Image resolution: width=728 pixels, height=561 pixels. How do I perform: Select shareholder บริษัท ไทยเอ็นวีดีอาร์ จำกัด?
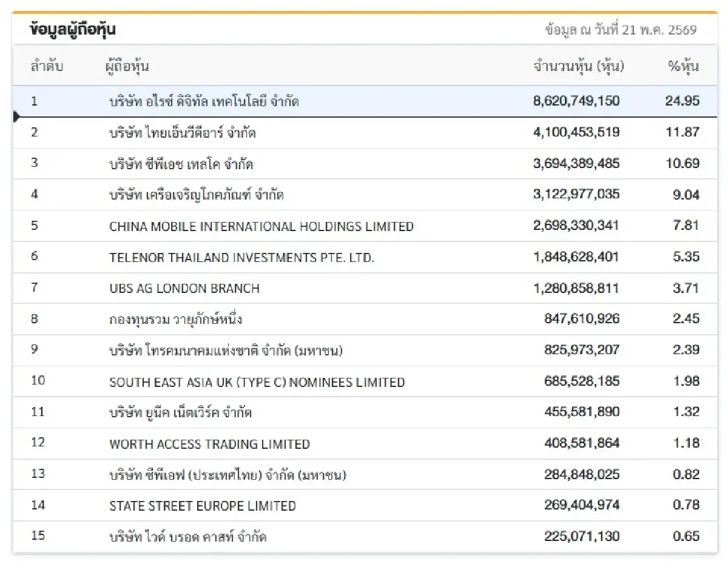point(182,132)
